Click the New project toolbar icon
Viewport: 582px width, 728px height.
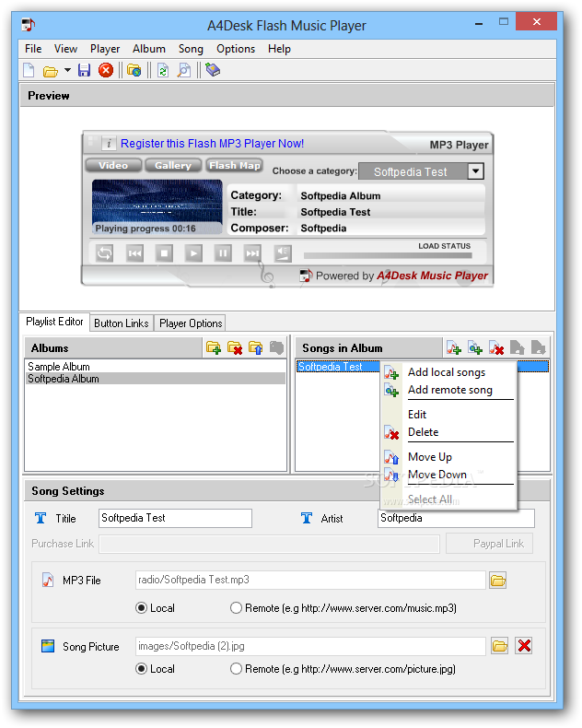click(x=29, y=71)
